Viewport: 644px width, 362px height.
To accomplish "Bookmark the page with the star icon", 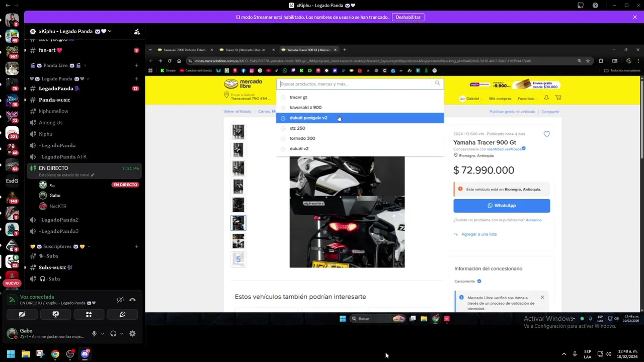I will click(x=588, y=61).
